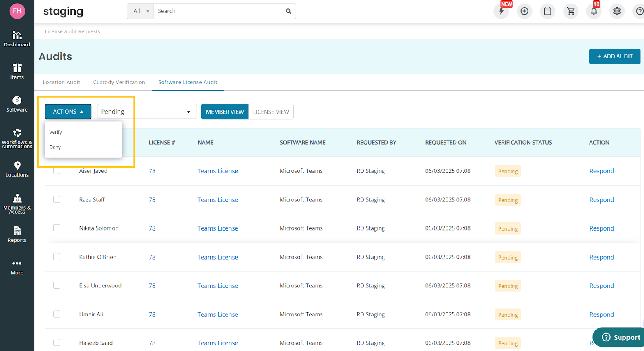Open license number 78 in Nikita Solomon row
This screenshot has width=644, height=351.
(x=152, y=228)
